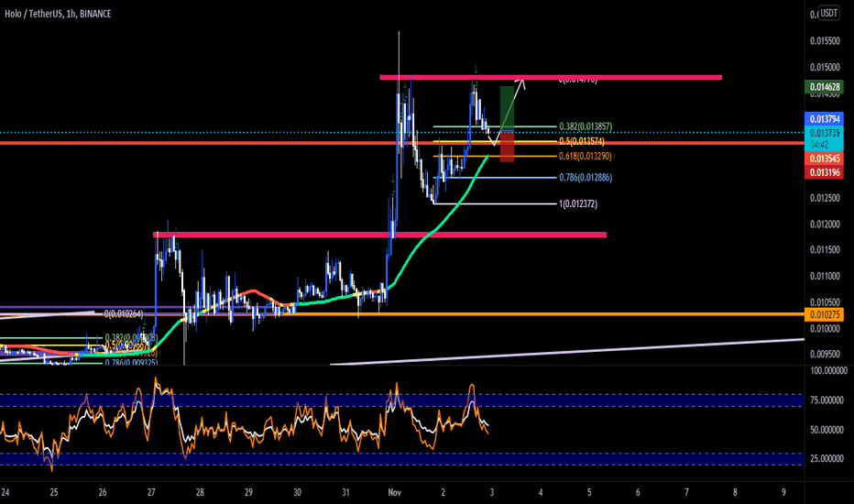Select the 0.5(0.013574) Fibonacci label
This screenshot has width=854, height=504.
click(582, 141)
